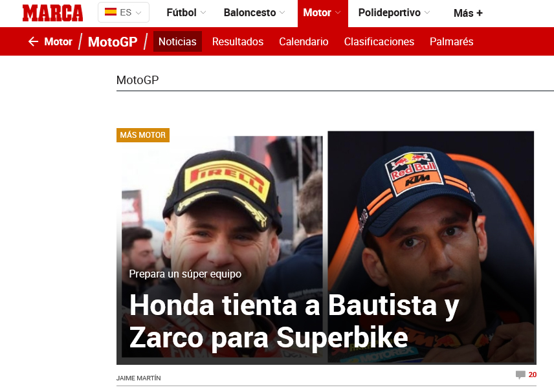The height and width of the screenshot is (392, 554).
Task: Open headline Honda tienta a Bautista y Zarco
Action: tap(294, 321)
